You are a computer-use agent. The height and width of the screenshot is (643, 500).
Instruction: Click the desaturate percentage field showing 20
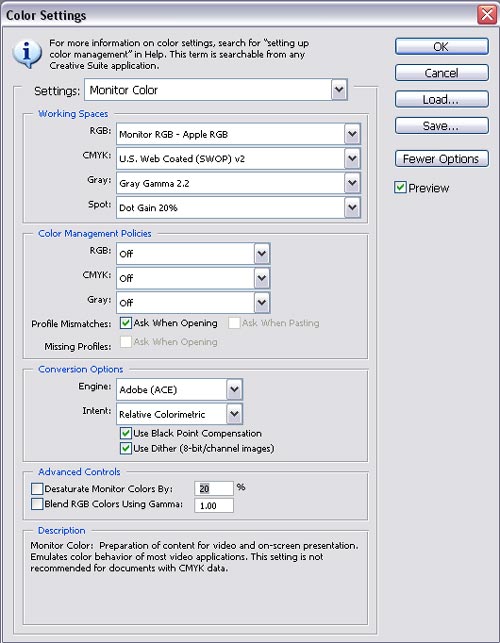214,488
